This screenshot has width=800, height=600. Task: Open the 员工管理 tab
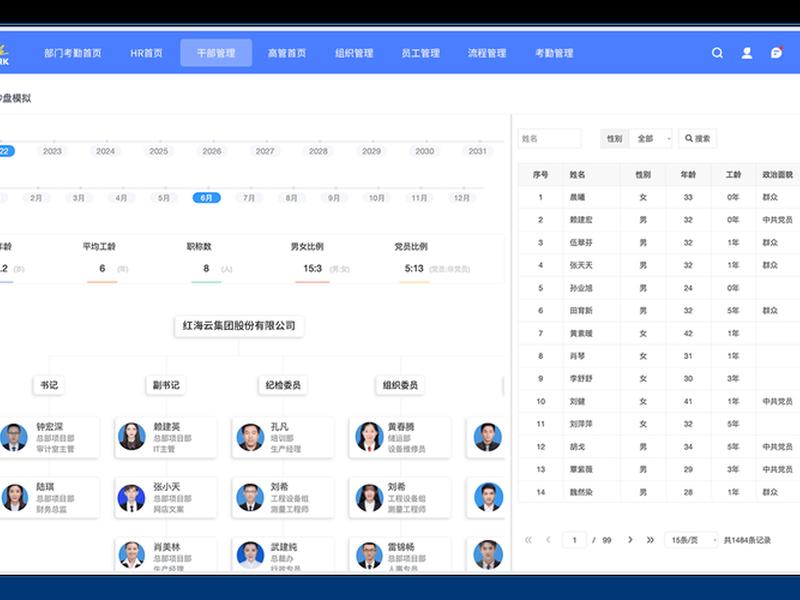click(420, 53)
